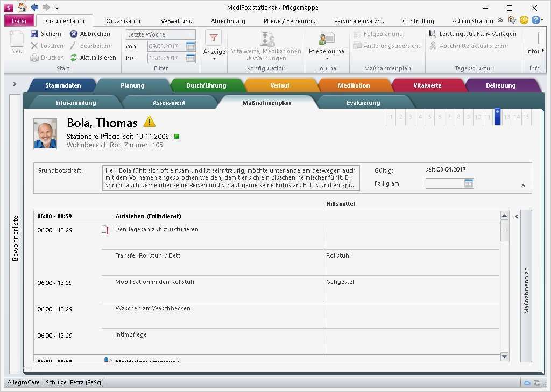
Task: Click the Drucken printer icon
Action: [34, 57]
